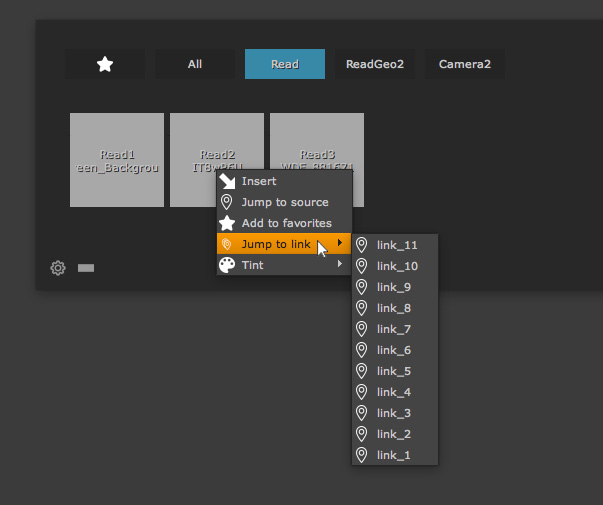Choose link_6 from the submenu
This screenshot has width=603, height=505.
click(394, 350)
